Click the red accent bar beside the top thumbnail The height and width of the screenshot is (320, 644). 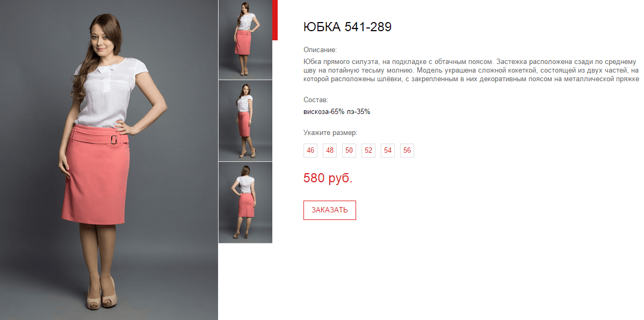point(275,20)
